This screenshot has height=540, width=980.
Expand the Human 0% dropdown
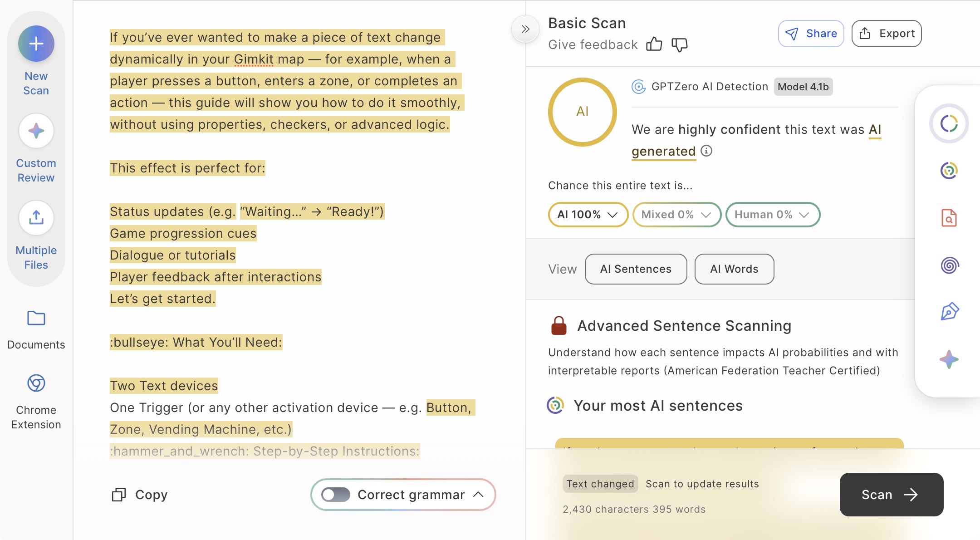tap(772, 215)
